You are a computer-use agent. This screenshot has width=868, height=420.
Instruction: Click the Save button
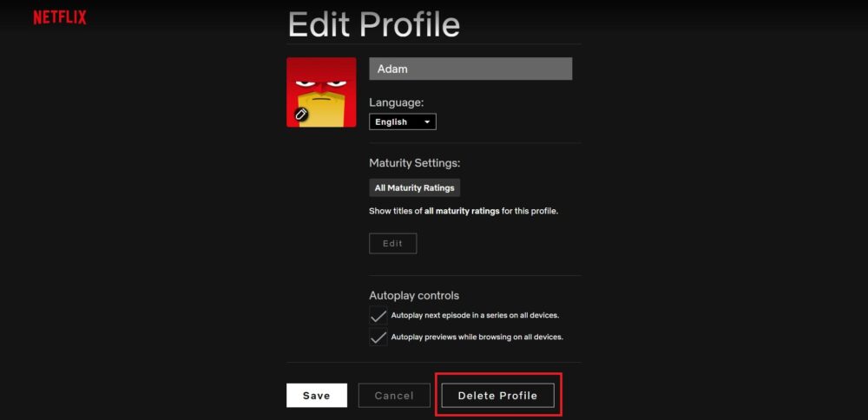click(x=317, y=396)
